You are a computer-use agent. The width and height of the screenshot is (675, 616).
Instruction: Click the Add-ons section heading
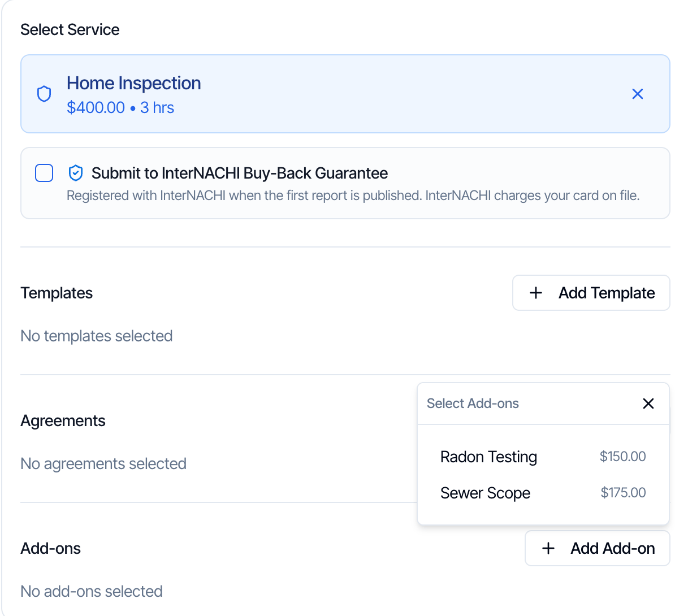(50, 548)
